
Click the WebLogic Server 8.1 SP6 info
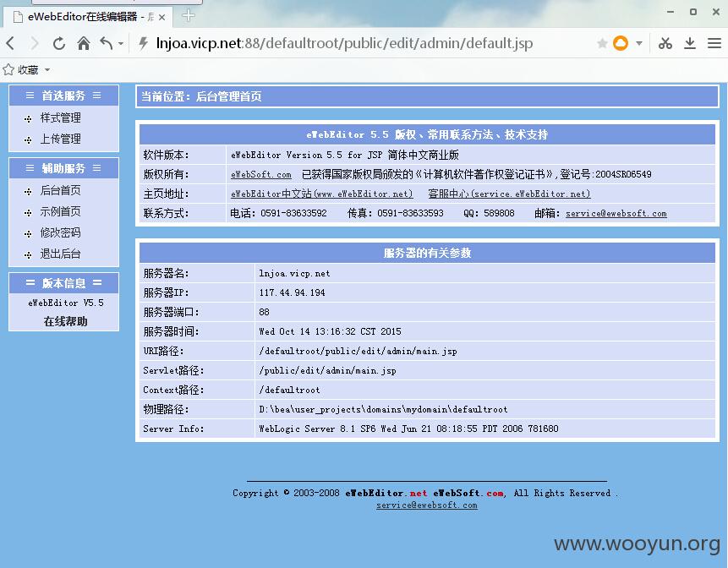pyautogui.click(x=408, y=429)
